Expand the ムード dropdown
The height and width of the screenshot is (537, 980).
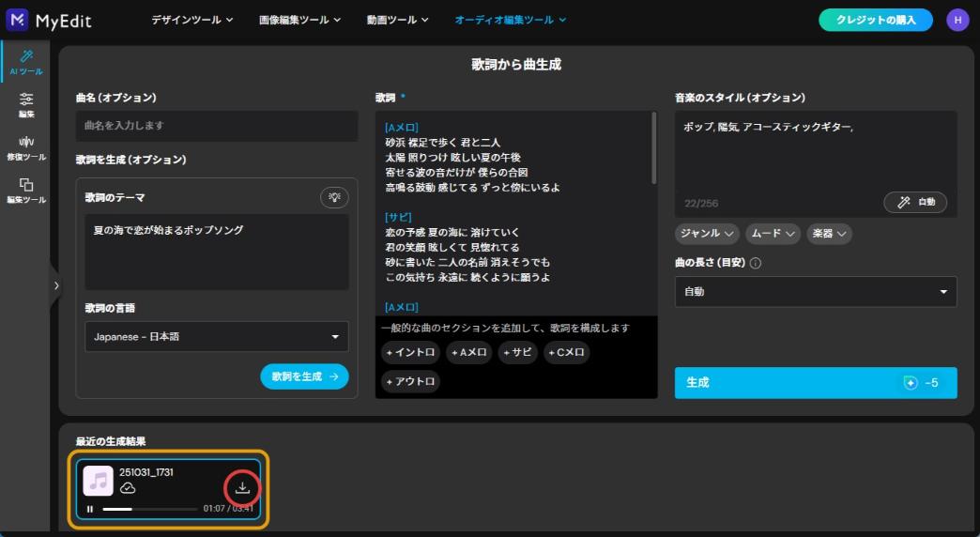click(x=773, y=234)
